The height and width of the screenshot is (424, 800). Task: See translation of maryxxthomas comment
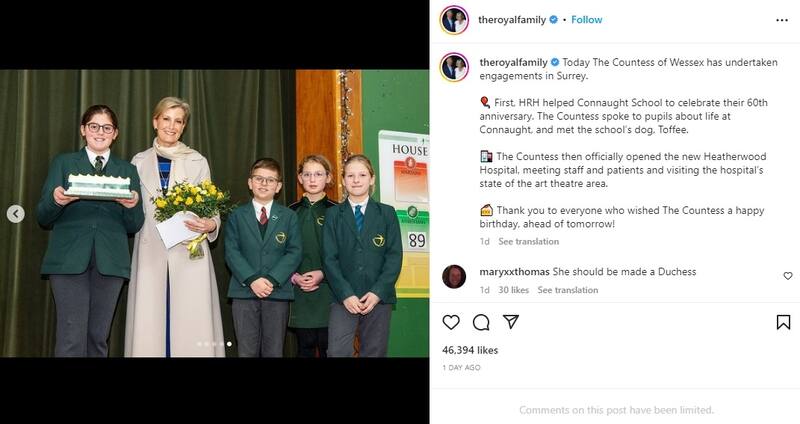coord(568,290)
